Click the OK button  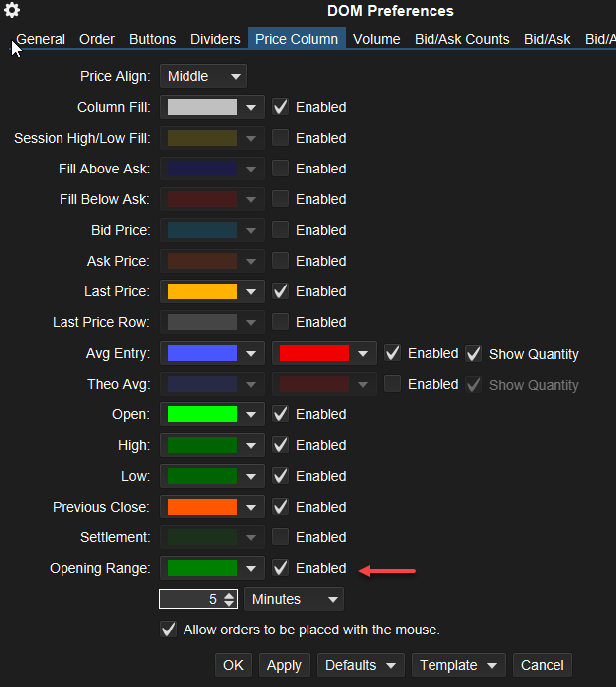click(x=233, y=665)
